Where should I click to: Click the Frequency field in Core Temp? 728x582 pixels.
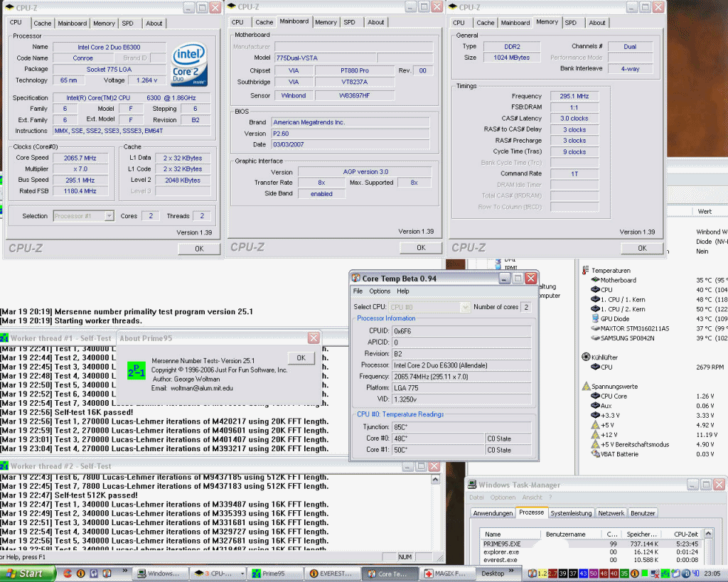pos(461,377)
